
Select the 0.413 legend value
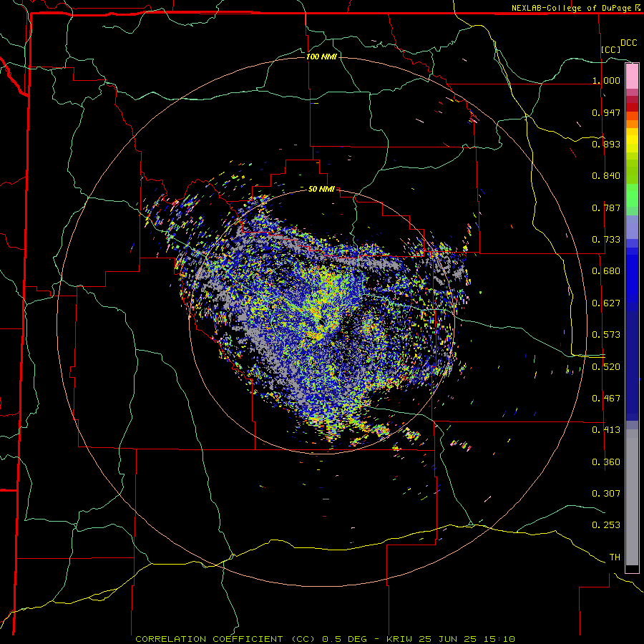(x=606, y=430)
